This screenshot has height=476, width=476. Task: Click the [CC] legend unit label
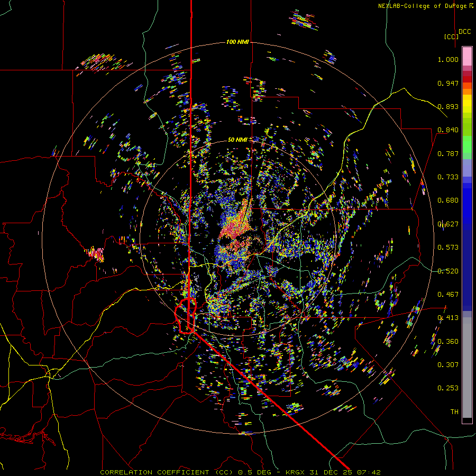pyautogui.click(x=451, y=36)
